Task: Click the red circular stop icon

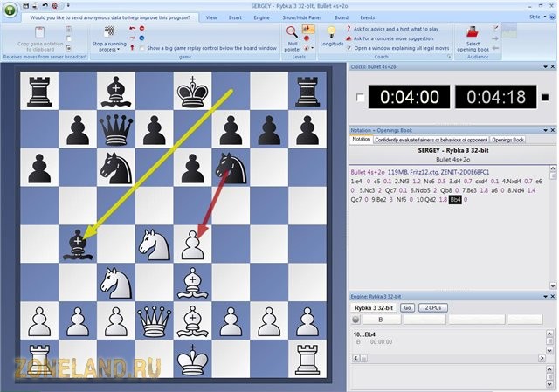Action: [141, 28]
